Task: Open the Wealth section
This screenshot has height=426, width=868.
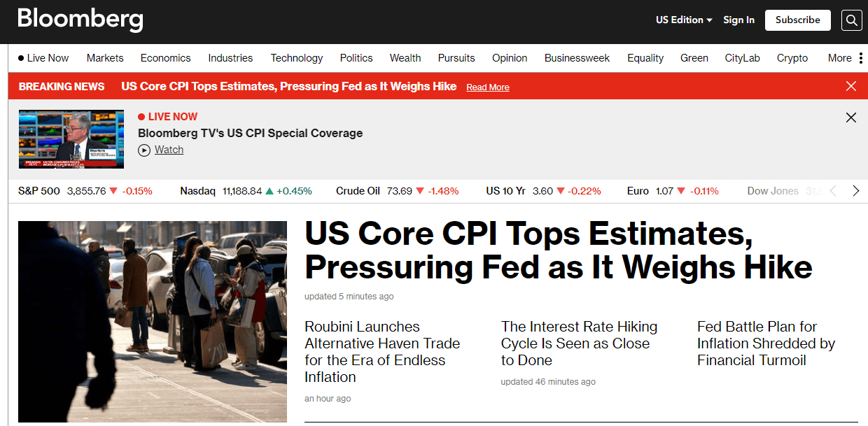Action: tap(405, 58)
